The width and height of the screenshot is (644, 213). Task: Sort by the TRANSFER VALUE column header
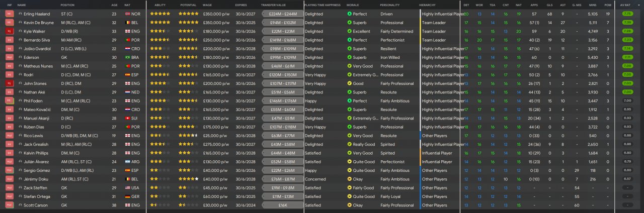point(274,5)
